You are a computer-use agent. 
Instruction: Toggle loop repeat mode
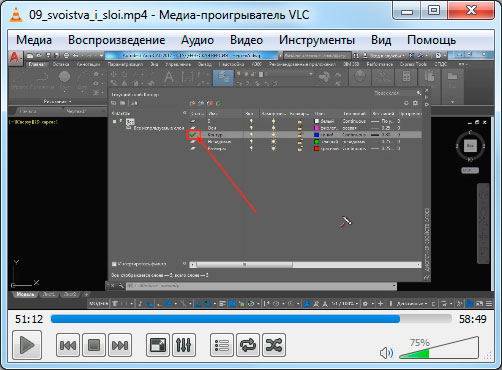coord(248,345)
